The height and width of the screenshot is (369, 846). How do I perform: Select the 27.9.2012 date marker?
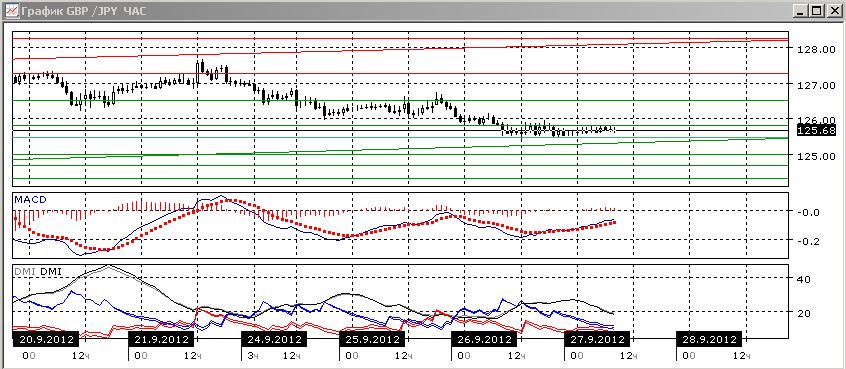tap(597, 339)
